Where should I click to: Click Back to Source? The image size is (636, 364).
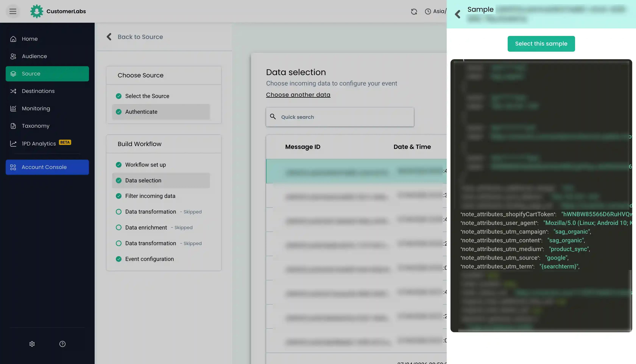coord(140,37)
